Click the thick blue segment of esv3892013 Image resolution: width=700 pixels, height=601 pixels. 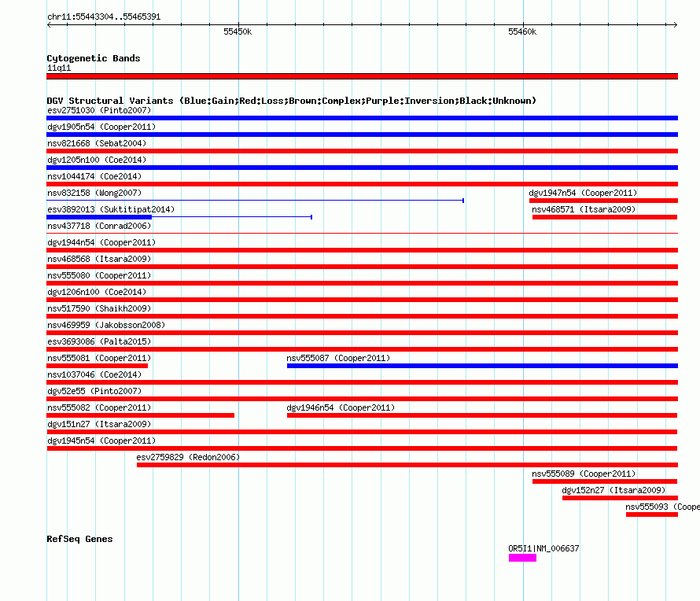(x=99, y=217)
